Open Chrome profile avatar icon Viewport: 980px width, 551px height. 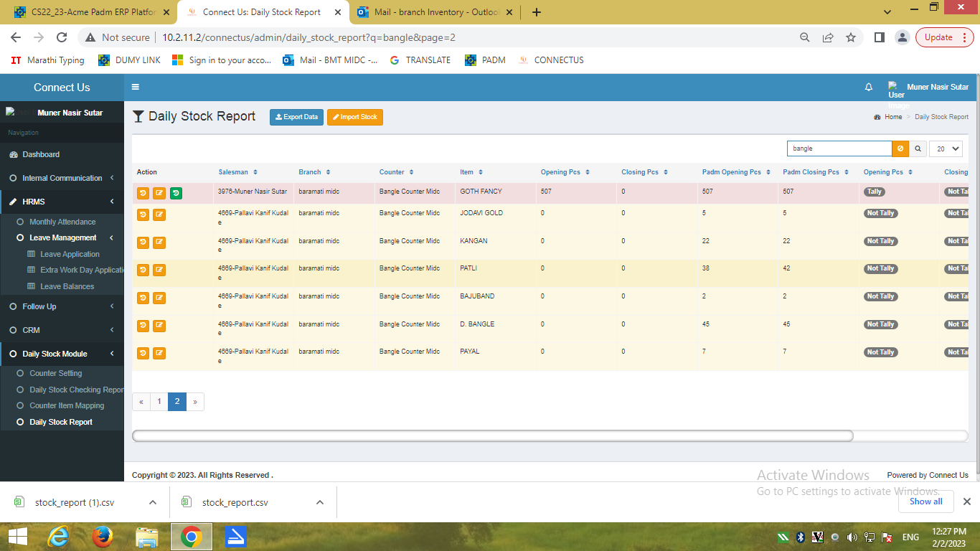point(903,37)
